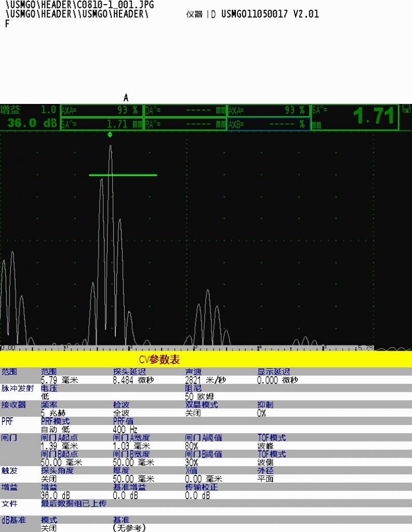
Task: Click the reject value 0%
Action: (261, 413)
